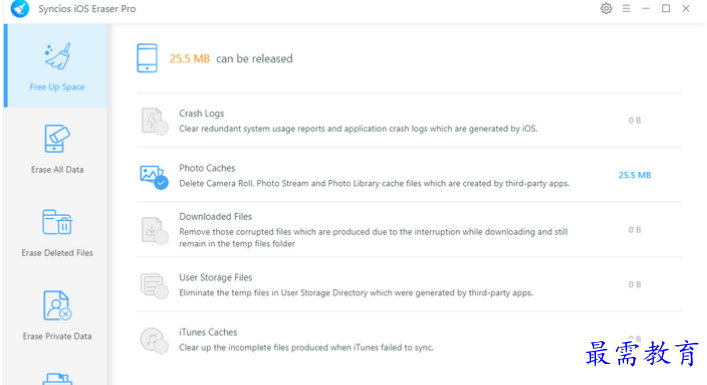The height and width of the screenshot is (385, 707).
Task: Click the Syncios app logo
Action: point(20,9)
